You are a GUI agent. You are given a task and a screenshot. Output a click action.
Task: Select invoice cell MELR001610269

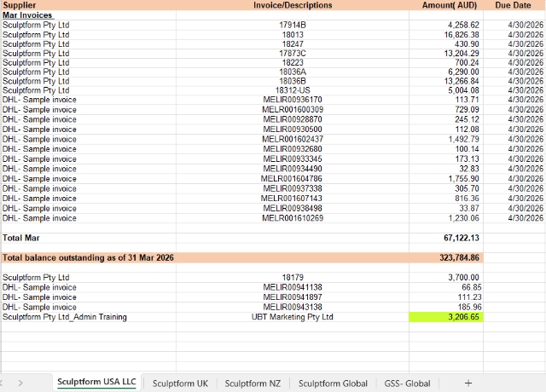tap(293, 218)
